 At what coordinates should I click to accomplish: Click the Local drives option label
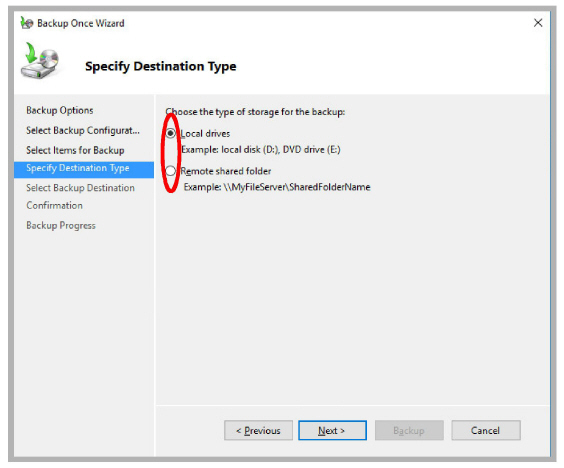coord(205,134)
